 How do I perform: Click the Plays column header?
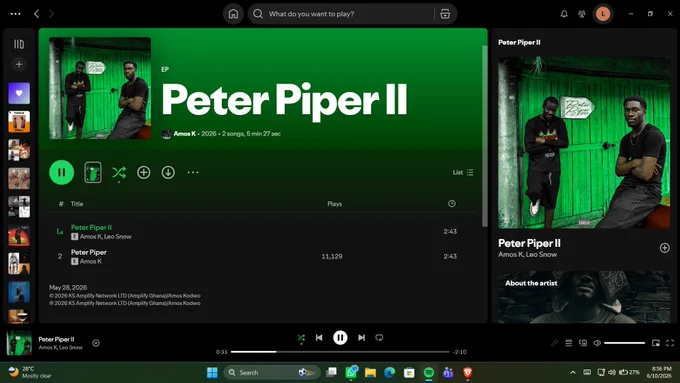tap(334, 203)
